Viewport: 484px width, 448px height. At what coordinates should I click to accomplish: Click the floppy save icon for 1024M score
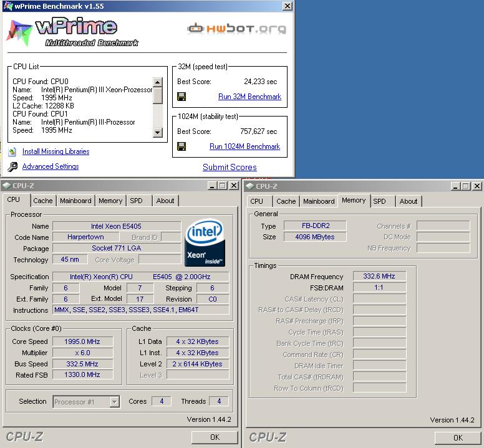181,146
